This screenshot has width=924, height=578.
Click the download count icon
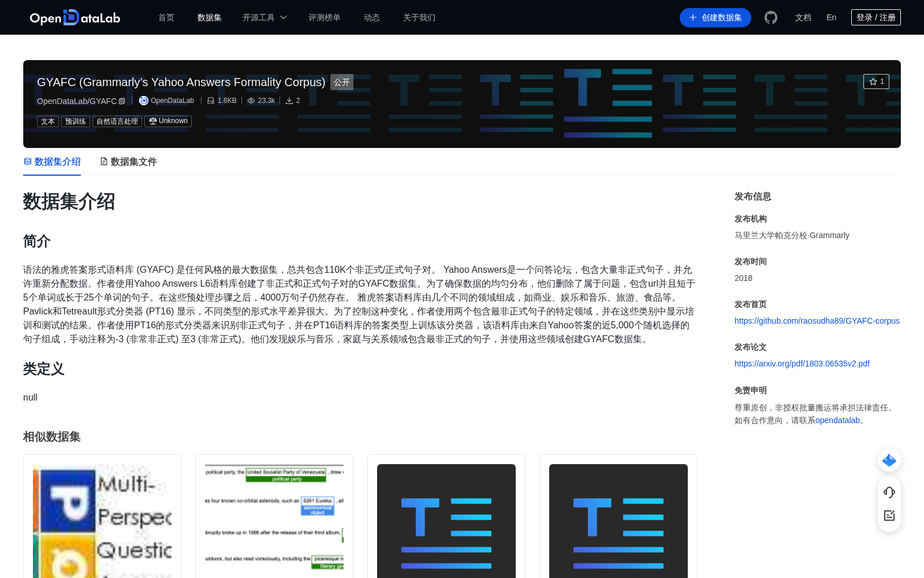click(x=289, y=101)
